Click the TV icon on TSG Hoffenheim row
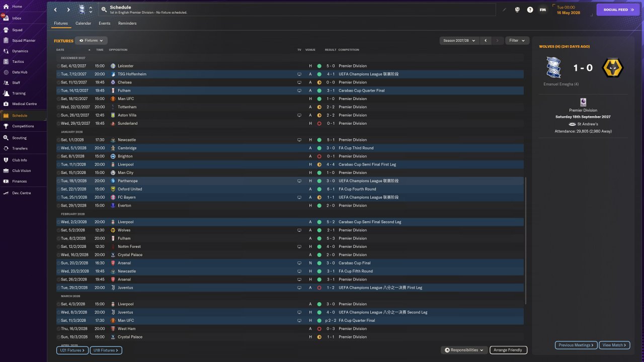Viewport: 644px width, 362px height. coord(299,74)
